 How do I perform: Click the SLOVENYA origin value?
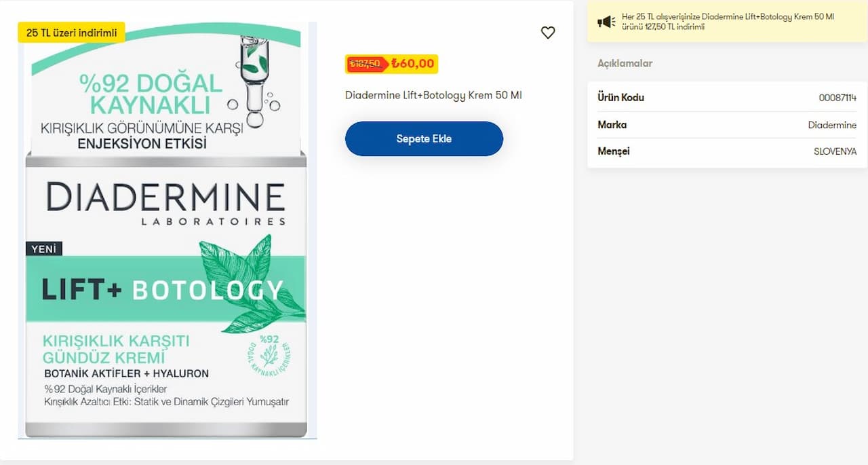coord(835,152)
